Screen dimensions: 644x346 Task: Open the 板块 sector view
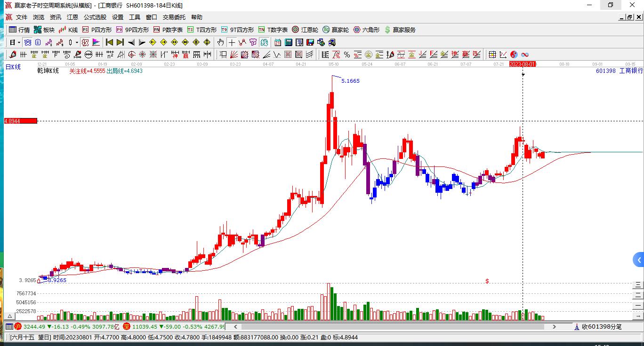pyautogui.click(x=44, y=30)
